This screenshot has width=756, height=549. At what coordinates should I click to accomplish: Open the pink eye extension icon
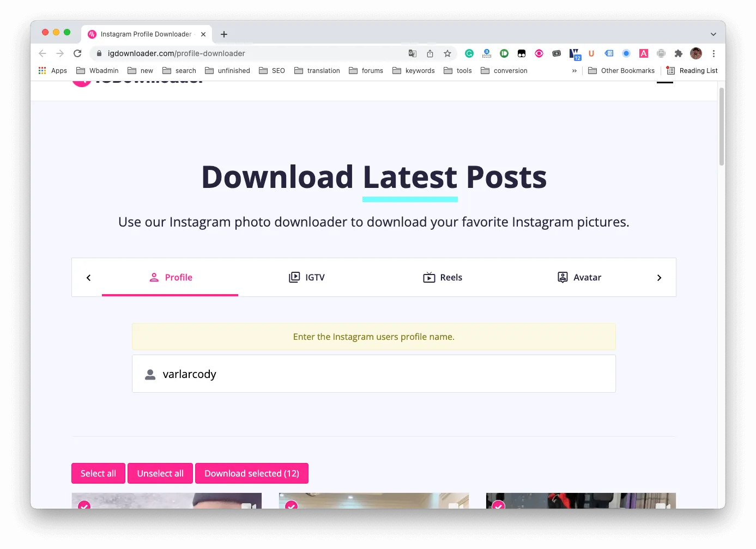[539, 53]
